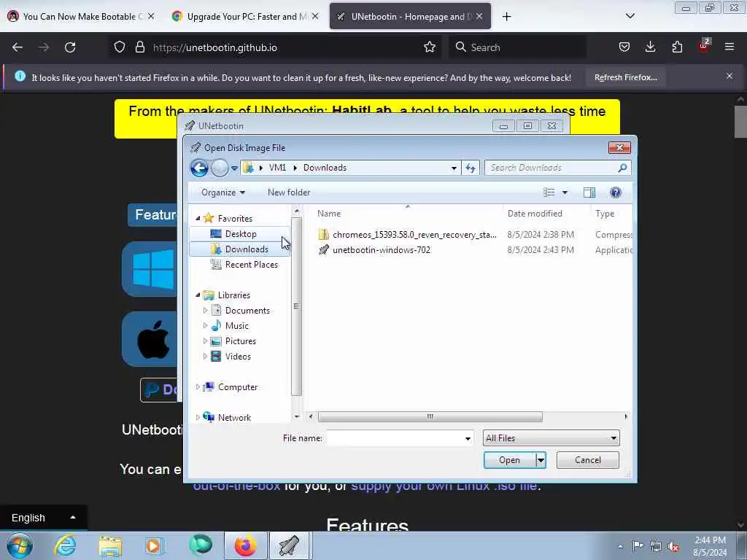
Task: Switch to UNetbootin Homepage tab
Action: click(x=410, y=16)
